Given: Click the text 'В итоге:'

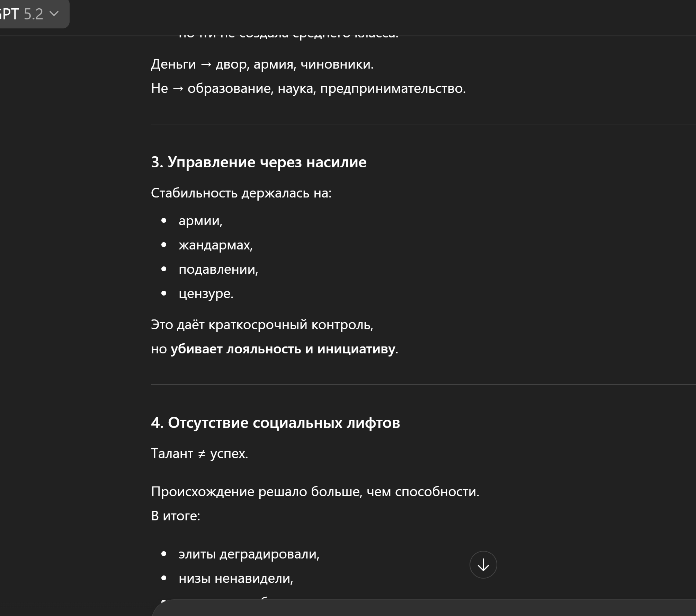Looking at the screenshot, I should point(175,516).
